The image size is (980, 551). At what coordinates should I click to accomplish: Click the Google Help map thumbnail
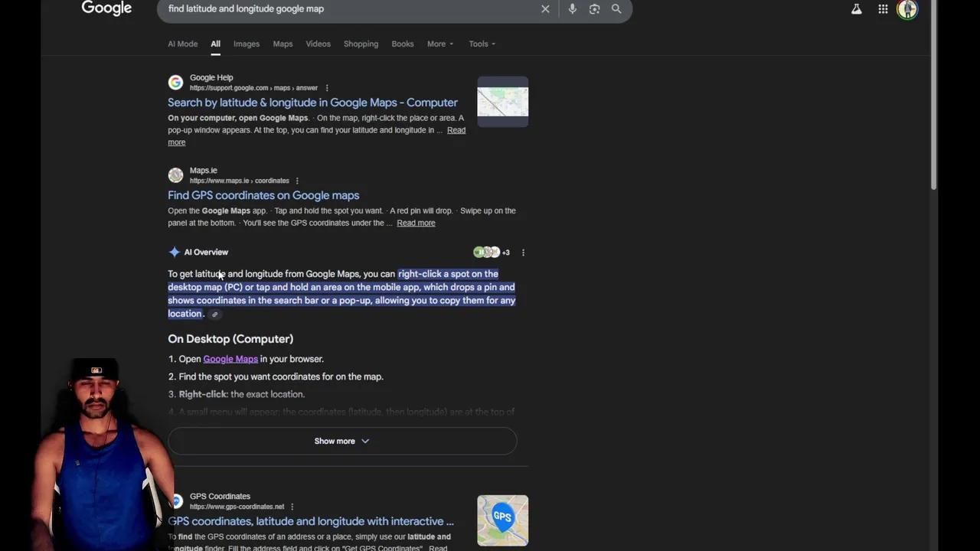[x=502, y=102]
